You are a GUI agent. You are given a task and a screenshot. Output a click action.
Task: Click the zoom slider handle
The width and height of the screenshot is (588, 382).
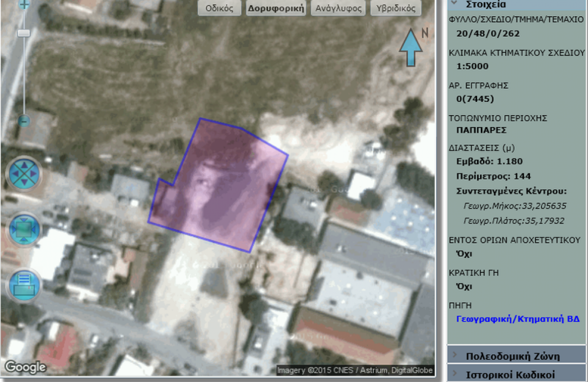click(x=24, y=33)
